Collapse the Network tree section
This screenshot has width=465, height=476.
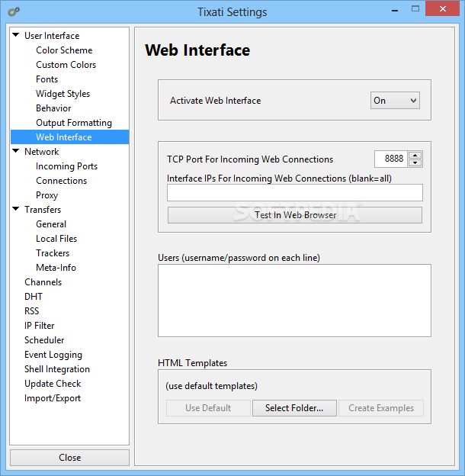pyautogui.click(x=16, y=151)
